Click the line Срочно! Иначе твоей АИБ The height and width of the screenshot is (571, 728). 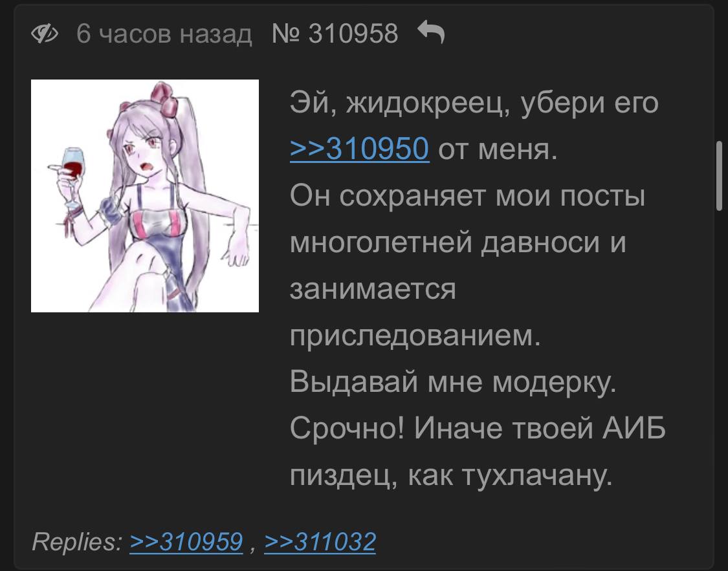pos(478,427)
